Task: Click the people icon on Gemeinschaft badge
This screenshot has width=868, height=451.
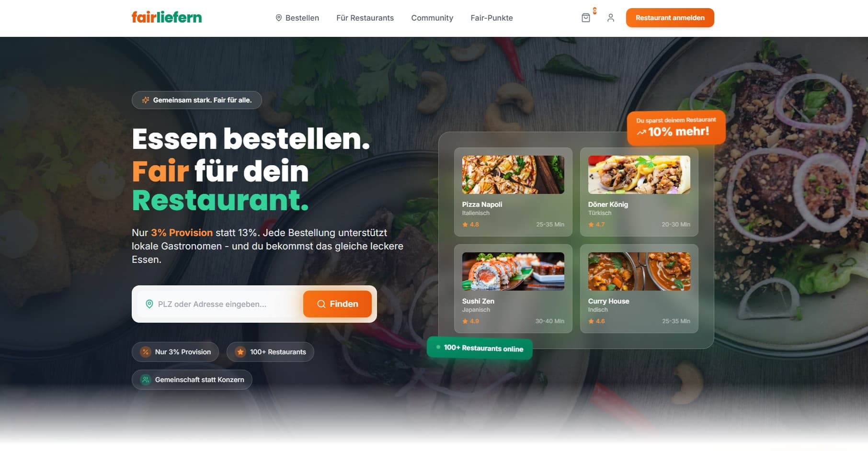Action: pyautogui.click(x=145, y=380)
